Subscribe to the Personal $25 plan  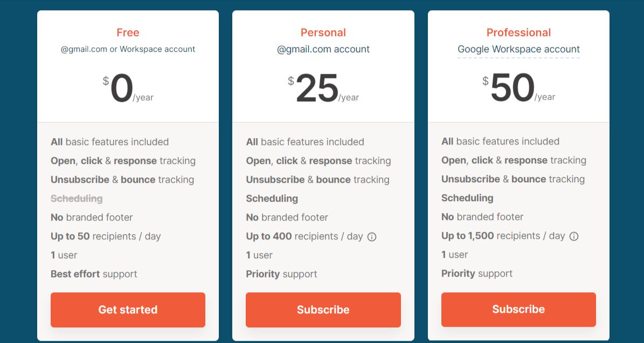(x=323, y=310)
